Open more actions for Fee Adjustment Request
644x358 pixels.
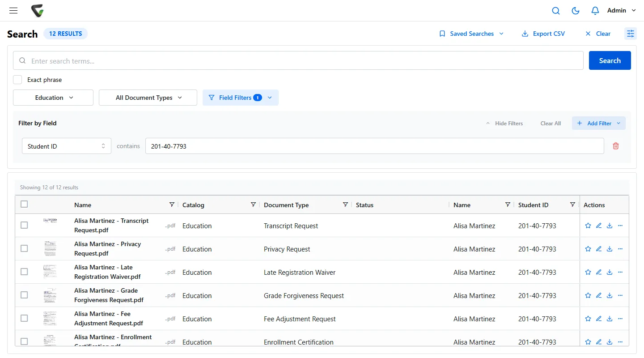point(620,319)
